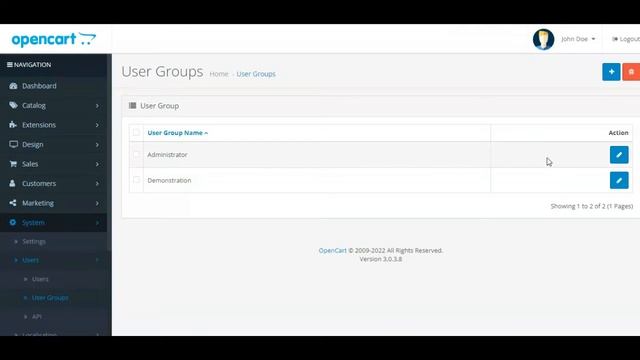This screenshot has height=360, width=640.
Task: Click the opencart logo
Action: click(53, 40)
